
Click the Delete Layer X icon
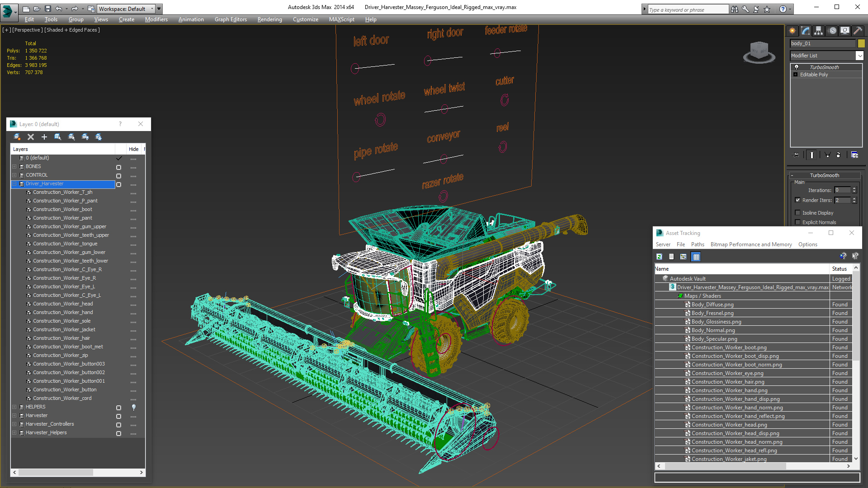pos(31,137)
